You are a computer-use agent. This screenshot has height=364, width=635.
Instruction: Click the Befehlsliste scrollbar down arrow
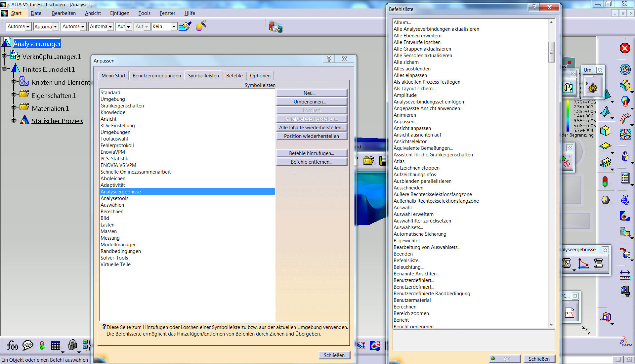(551, 325)
